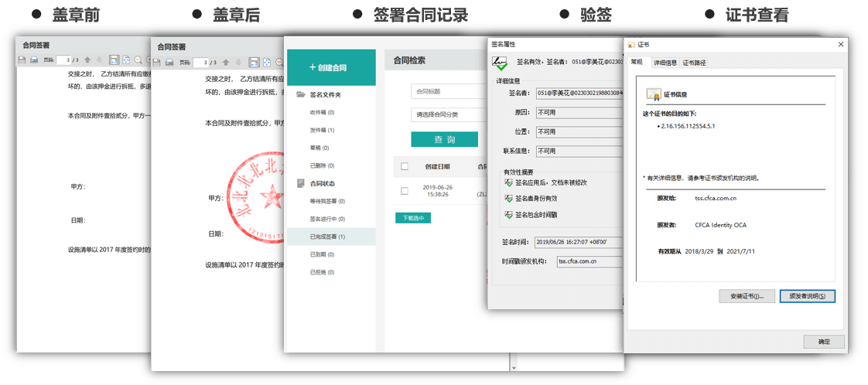Click the certificate info badge icon
Viewport: 868px width, 385px height.
[653, 94]
